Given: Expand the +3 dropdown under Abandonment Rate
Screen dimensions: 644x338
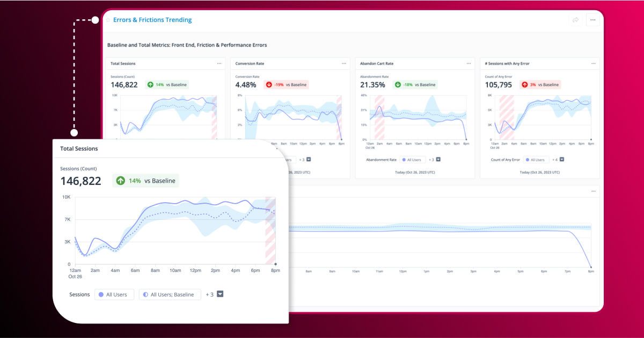Looking at the screenshot, I should pyautogui.click(x=437, y=159).
